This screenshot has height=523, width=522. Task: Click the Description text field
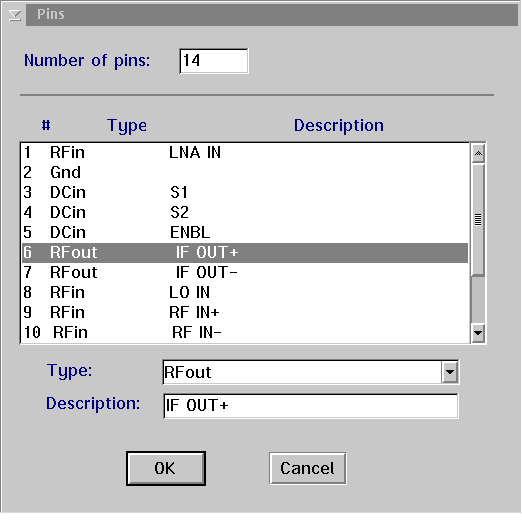(x=311, y=406)
